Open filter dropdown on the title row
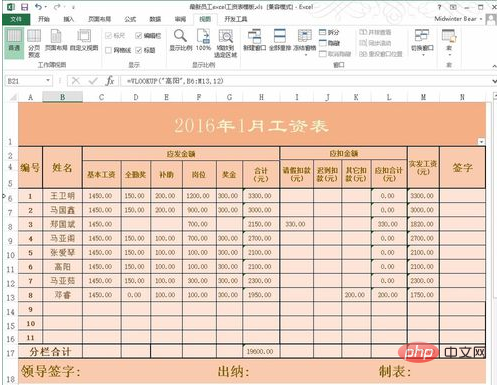The image size is (497, 385). (x=481, y=142)
